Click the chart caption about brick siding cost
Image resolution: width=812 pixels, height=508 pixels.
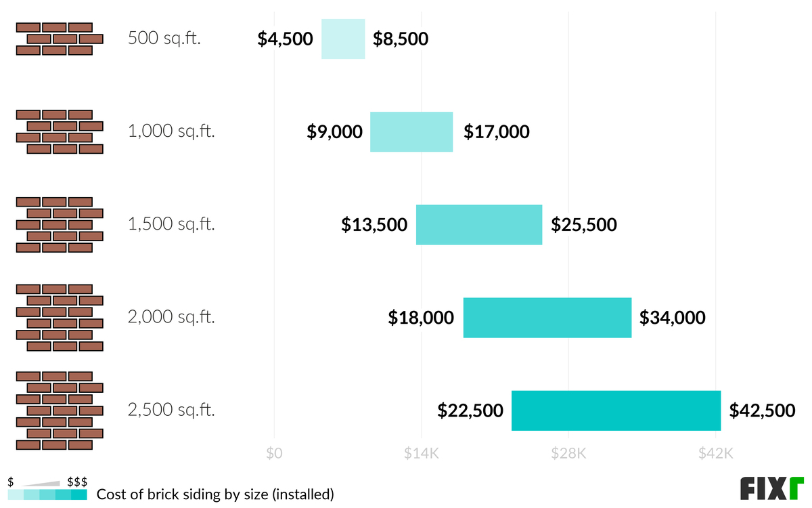pos(216,494)
